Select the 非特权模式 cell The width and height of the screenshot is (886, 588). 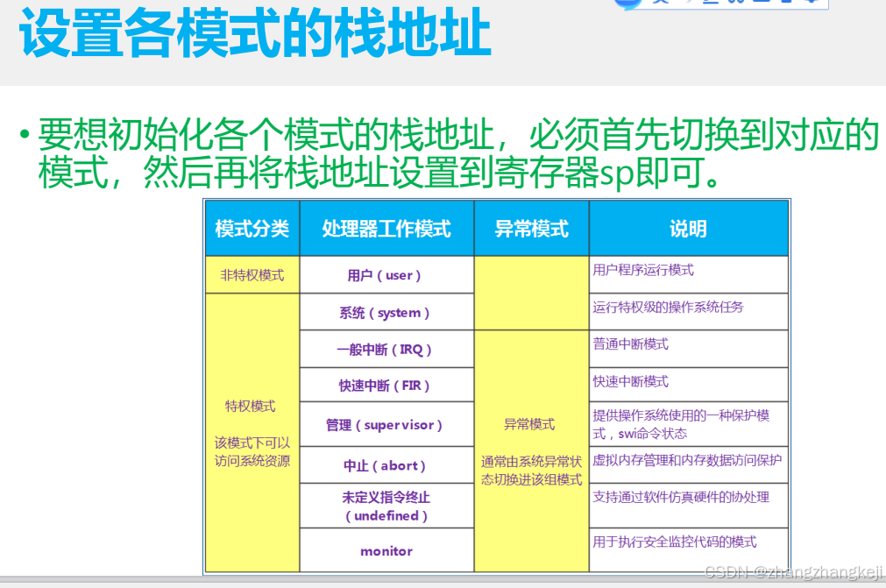(x=252, y=273)
